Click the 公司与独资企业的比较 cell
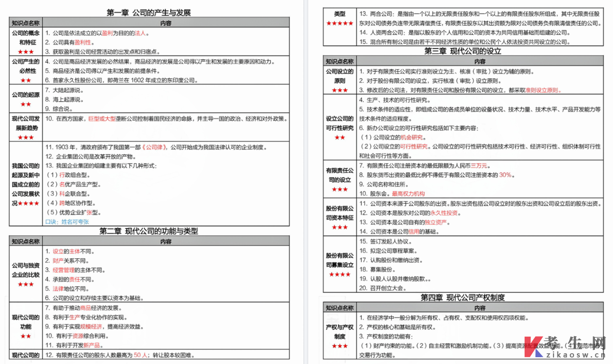613x364 pixels. pyautogui.click(x=26, y=270)
